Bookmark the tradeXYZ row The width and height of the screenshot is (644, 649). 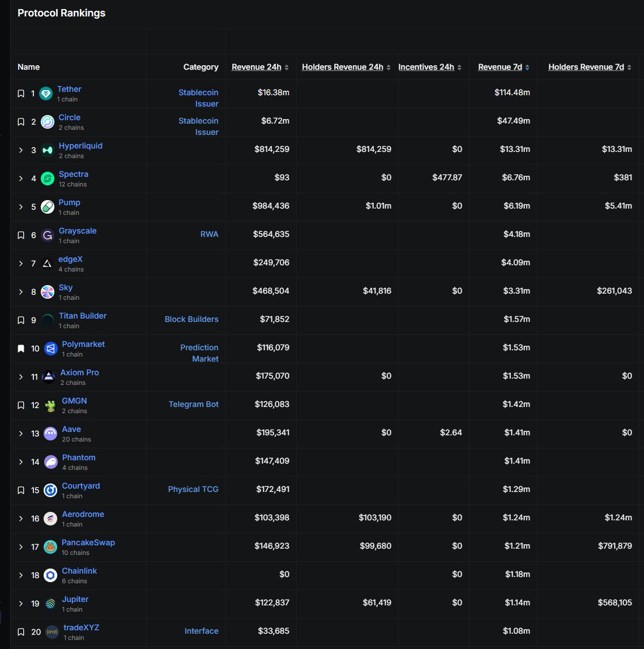21,632
